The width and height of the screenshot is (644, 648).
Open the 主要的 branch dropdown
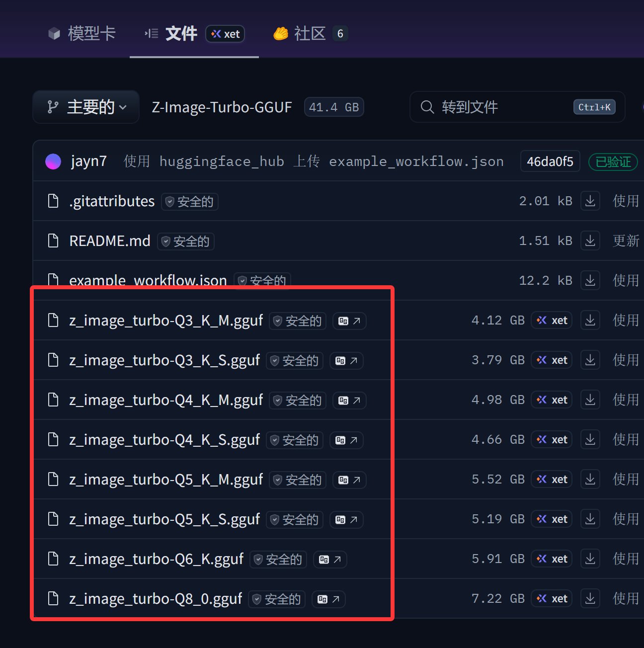coord(86,107)
